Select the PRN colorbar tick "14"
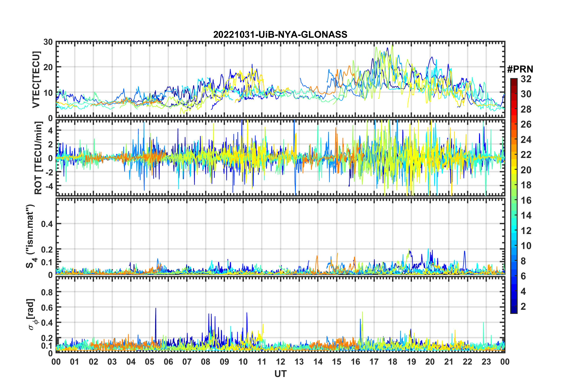 point(526,215)
